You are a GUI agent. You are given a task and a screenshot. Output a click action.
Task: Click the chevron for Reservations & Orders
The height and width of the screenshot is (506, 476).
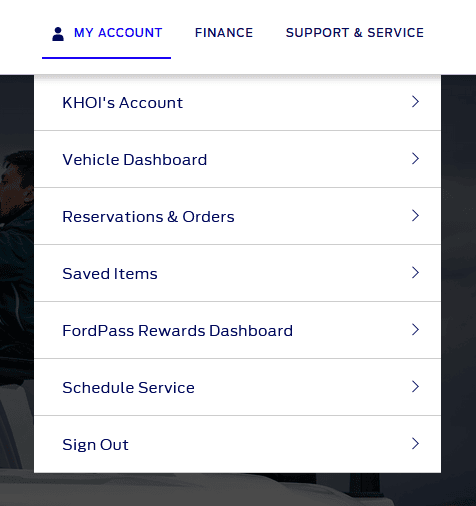pyautogui.click(x=415, y=216)
